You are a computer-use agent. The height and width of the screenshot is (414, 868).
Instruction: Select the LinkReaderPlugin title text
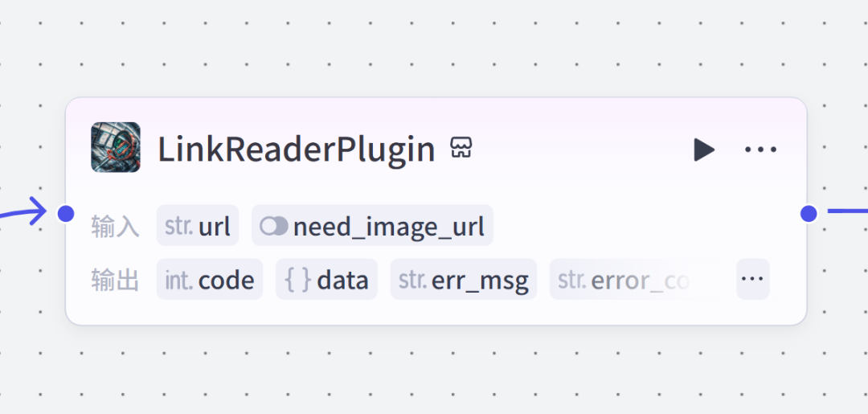pos(297,150)
